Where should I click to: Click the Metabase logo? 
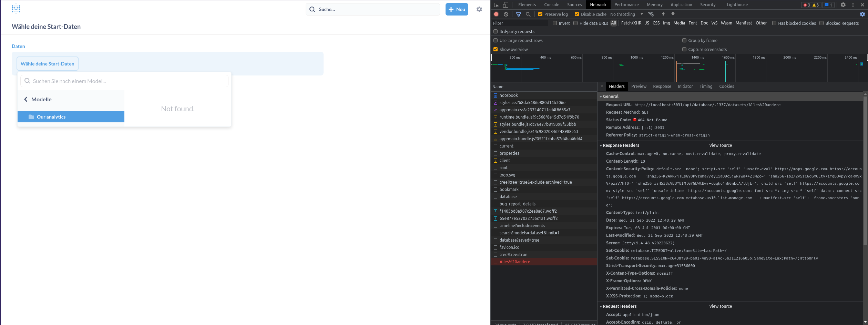16,8
